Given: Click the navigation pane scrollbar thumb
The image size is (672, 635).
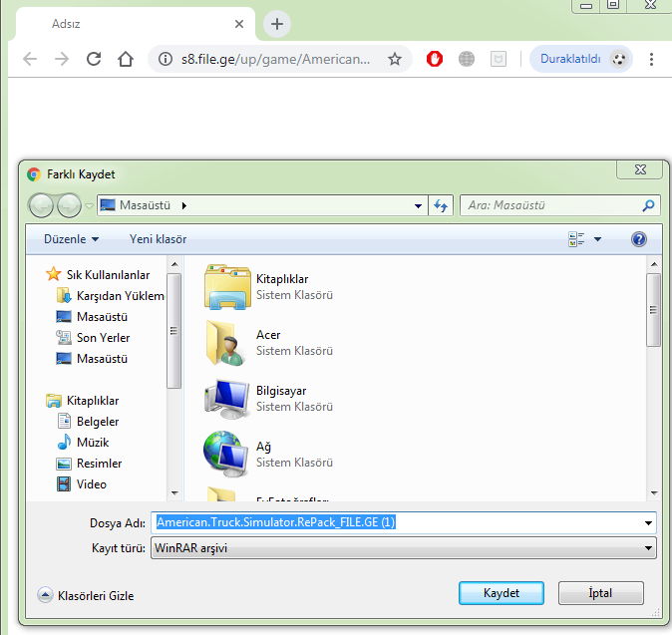Looking at the screenshot, I should (x=173, y=331).
